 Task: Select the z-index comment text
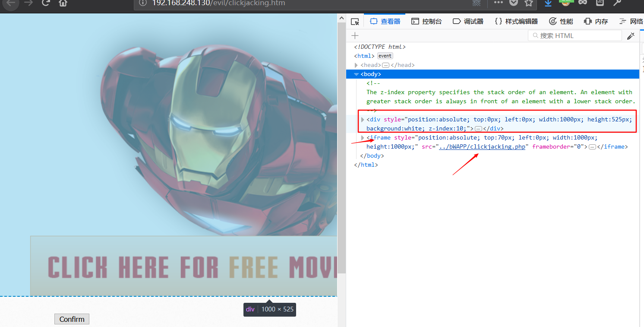(501, 97)
